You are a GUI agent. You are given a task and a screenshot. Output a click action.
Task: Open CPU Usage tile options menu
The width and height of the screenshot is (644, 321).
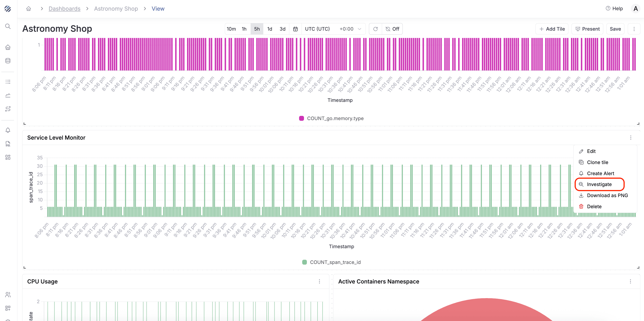(319, 281)
